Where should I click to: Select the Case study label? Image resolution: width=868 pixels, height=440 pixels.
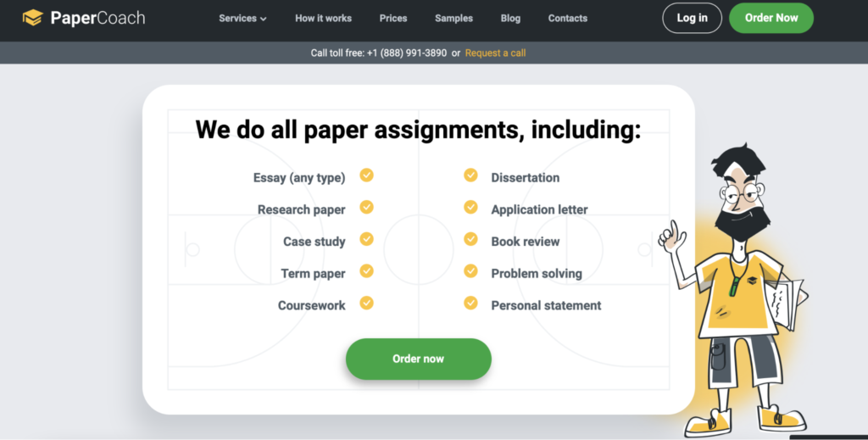(x=314, y=242)
